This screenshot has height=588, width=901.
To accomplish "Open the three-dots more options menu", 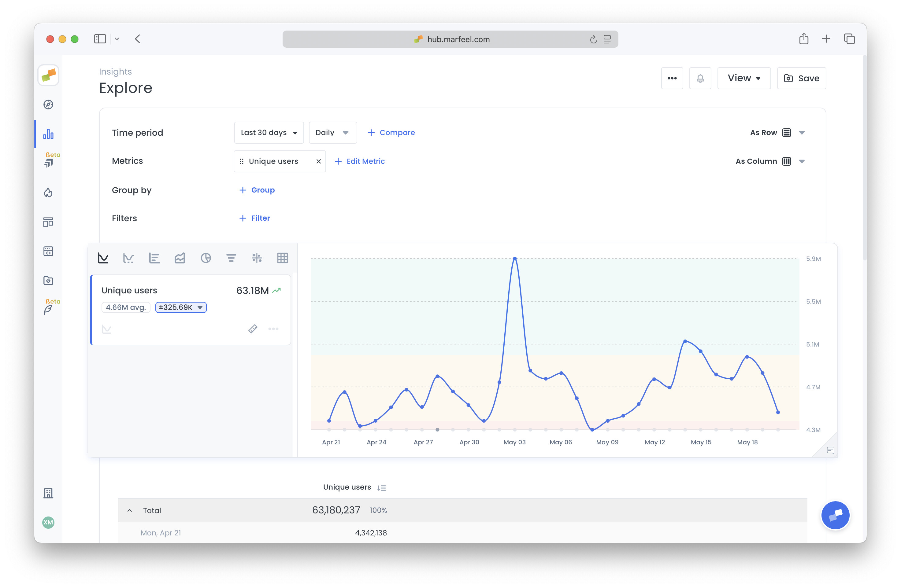I will pyautogui.click(x=672, y=78).
